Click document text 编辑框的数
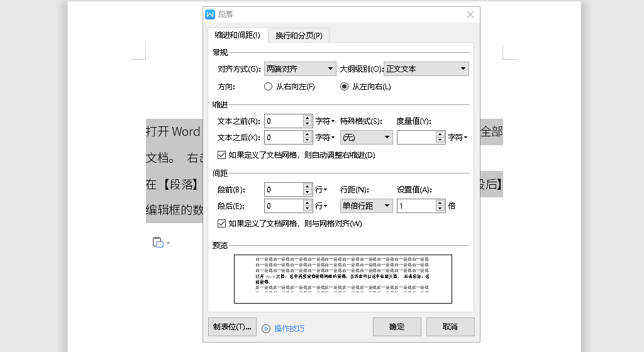Viewport: 644px width, 352px height. point(175,210)
